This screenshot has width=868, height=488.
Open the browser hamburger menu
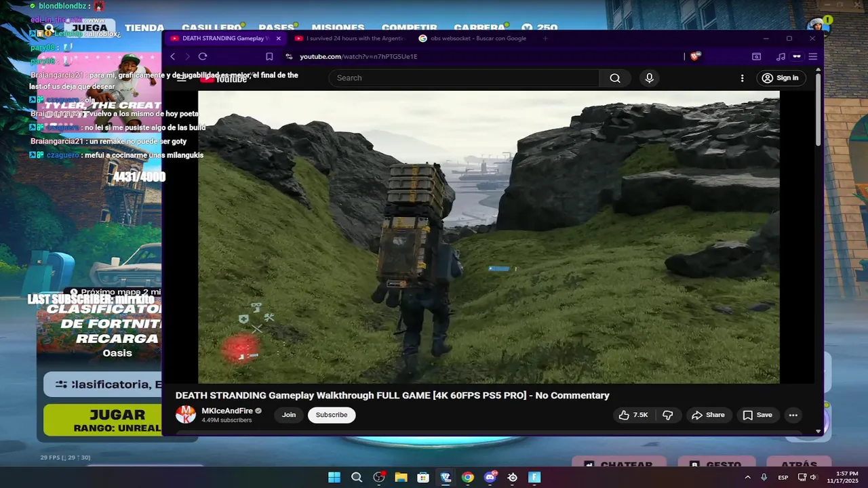[x=812, y=56]
